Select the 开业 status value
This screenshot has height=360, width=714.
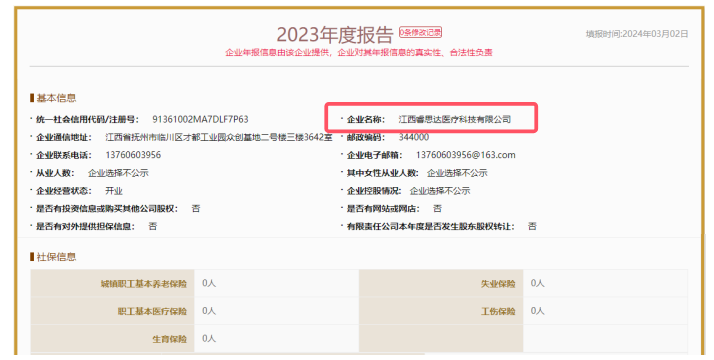click(x=114, y=191)
